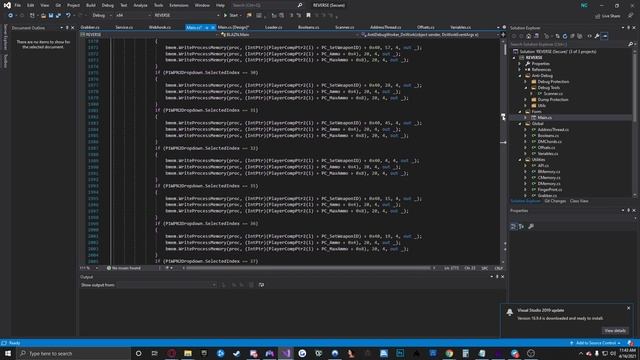Click View details in update notification

pyautogui.click(x=615, y=331)
